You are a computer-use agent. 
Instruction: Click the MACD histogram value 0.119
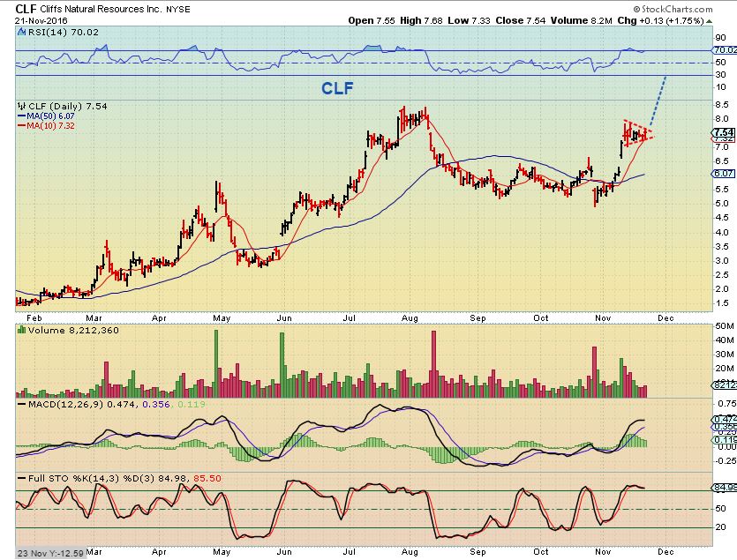click(192, 405)
